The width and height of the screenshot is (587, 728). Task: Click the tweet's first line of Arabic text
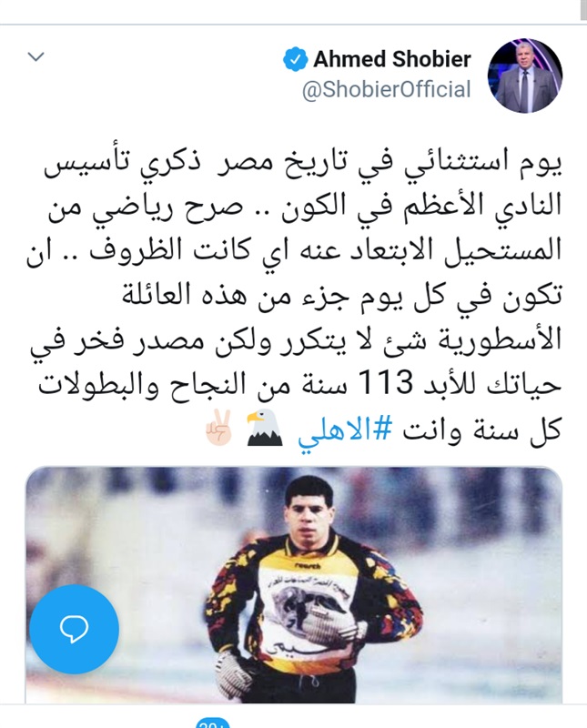point(302,166)
